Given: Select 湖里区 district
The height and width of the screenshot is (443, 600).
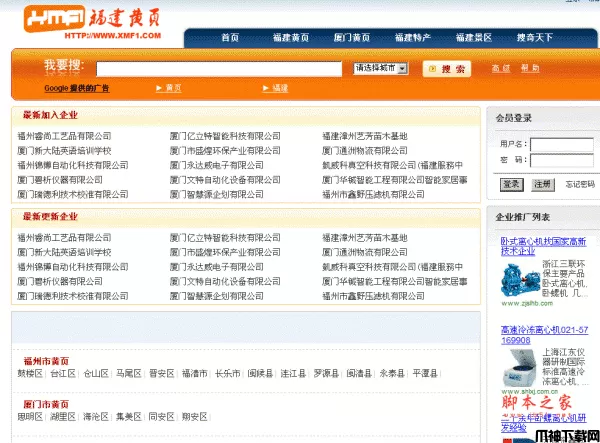Looking at the screenshot, I should [x=63, y=417].
